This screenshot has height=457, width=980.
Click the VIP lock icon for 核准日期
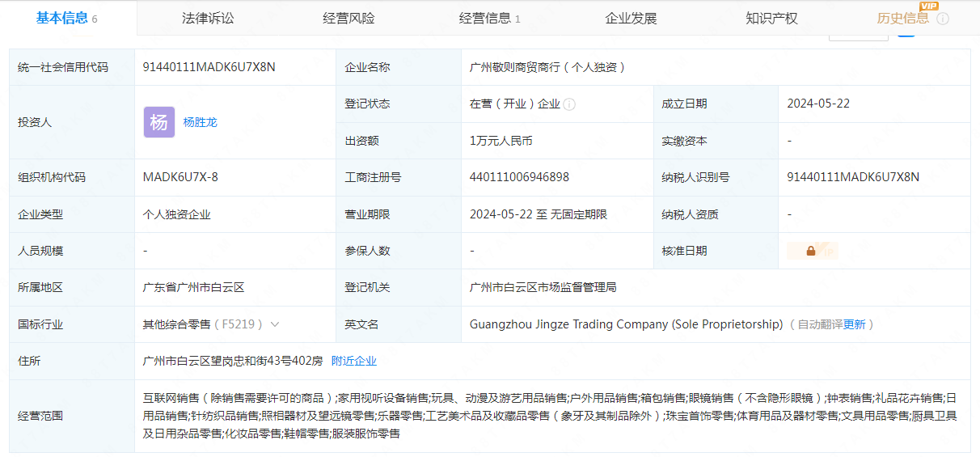[x=813, y=251]
